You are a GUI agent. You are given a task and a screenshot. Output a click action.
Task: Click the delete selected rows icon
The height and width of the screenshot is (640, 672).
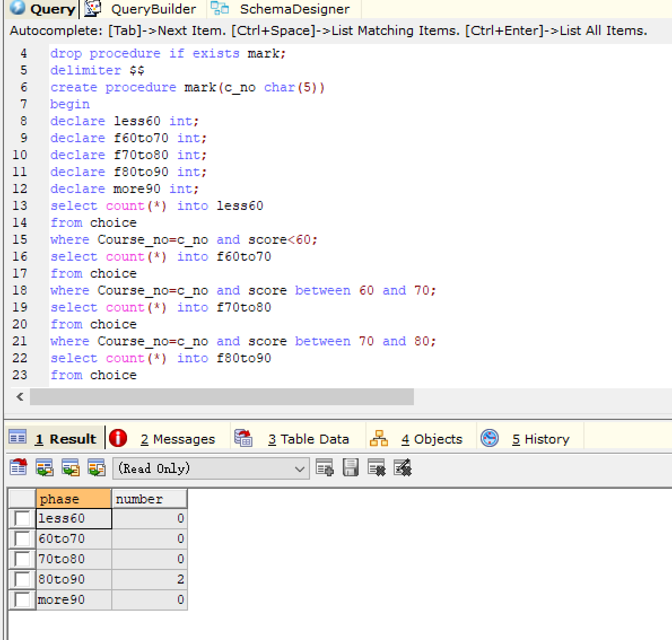point(377,467)
